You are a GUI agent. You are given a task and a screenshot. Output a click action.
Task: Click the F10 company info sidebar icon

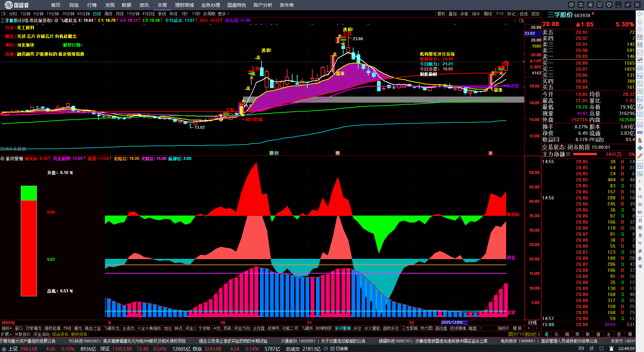pyautogui.click(x=640, y=76)
